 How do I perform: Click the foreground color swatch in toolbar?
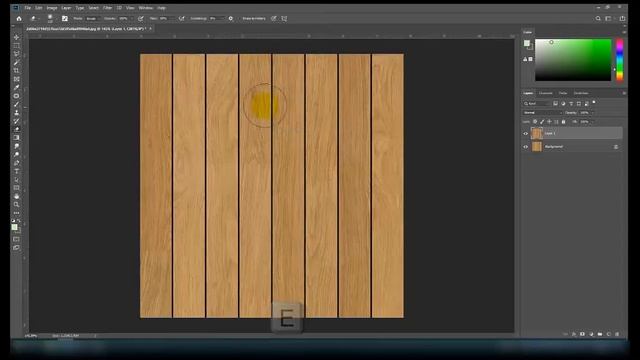click(15, 227)
